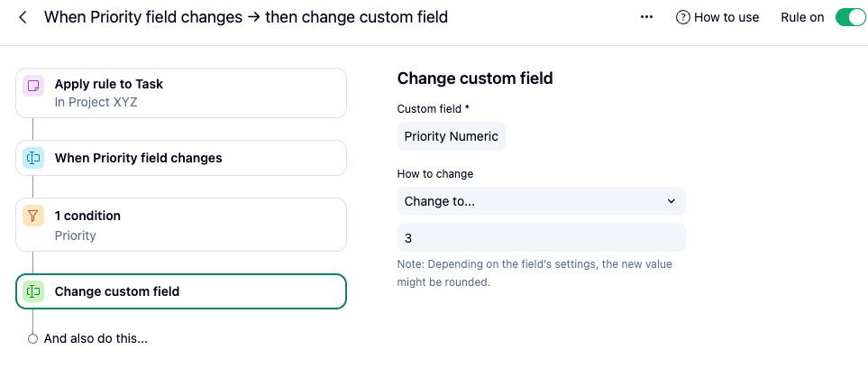
Task: Click the Priority Numeric custom field chip
Action: [451, 136]
